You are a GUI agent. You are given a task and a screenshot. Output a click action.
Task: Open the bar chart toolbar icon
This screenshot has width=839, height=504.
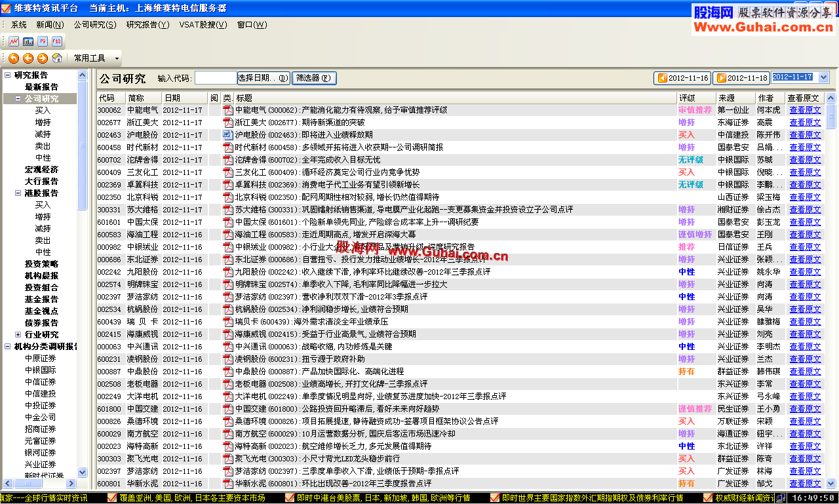tap(28, 41)
